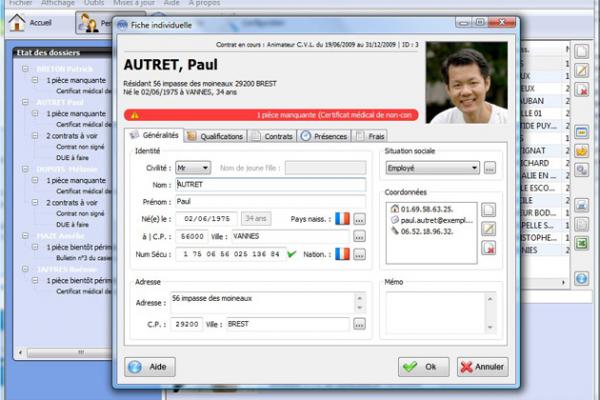Viewport: 600px width, 400px height.
Task: Click Paul Autret's profile photo
Action: pyautogui.click(x=466, y=82)
